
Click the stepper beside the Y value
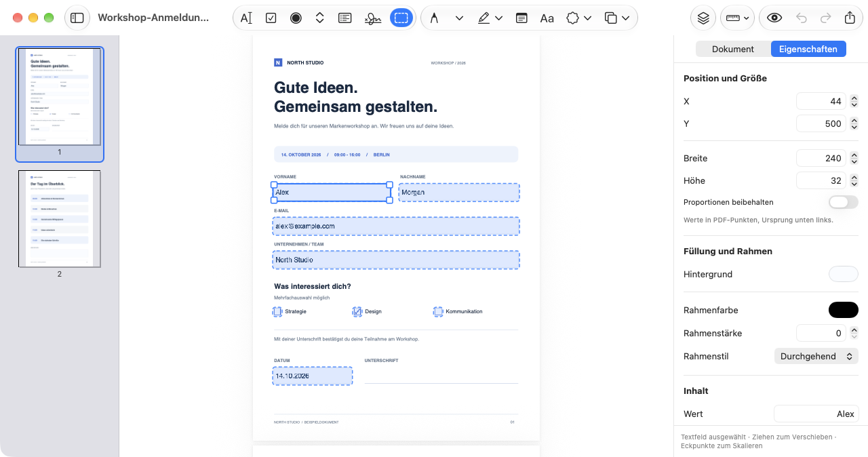coord(854,123)
